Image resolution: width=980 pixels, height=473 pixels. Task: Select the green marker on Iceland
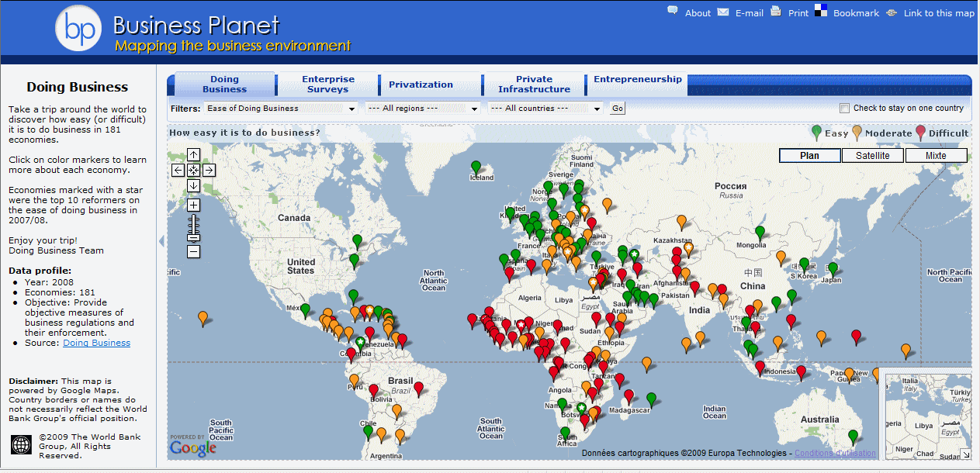(x=476, y=167)
